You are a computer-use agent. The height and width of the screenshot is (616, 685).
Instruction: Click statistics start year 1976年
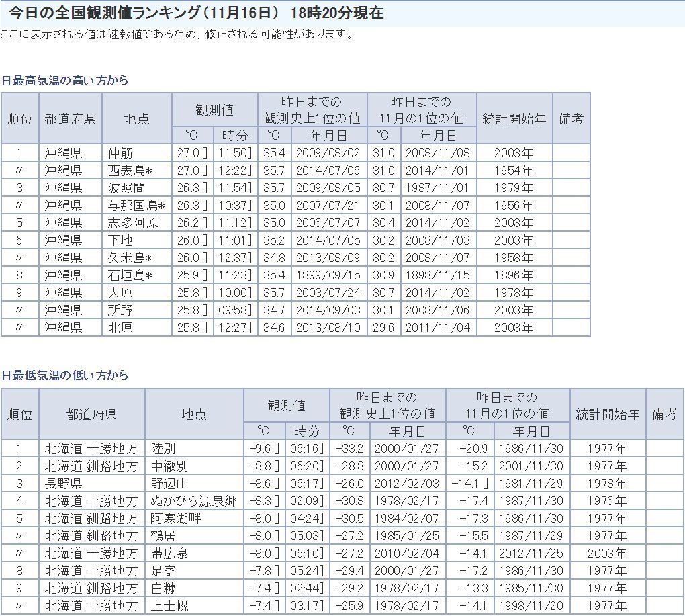[x=607, y=501]
